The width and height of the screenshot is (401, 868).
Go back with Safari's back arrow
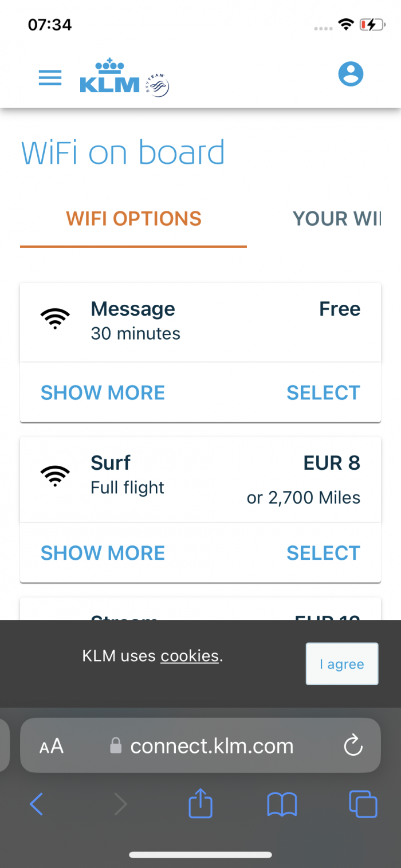(x=36, y=804)
